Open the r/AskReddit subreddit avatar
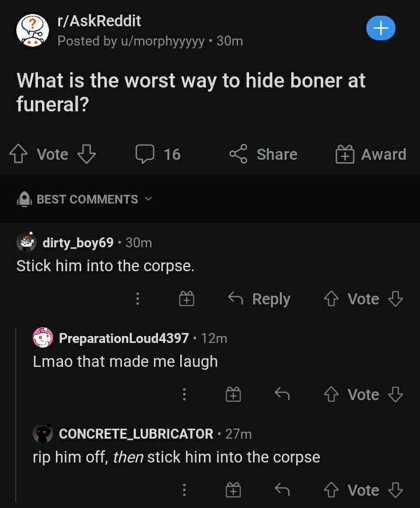 33,27
